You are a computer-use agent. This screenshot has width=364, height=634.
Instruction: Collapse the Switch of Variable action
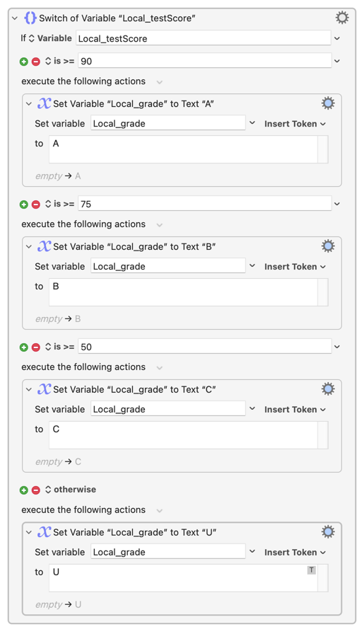[x=15, y=18]
